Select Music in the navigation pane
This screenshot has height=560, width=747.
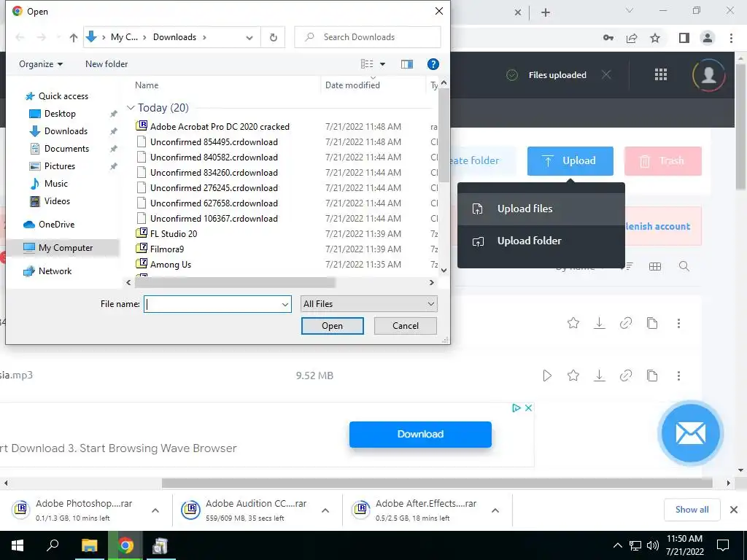pos(55,183)
